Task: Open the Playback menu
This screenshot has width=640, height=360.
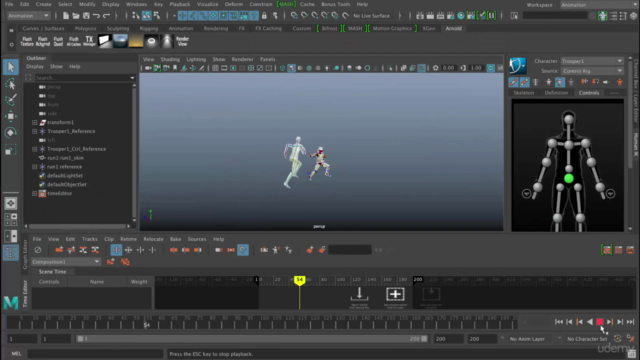Action: (180, 4)
